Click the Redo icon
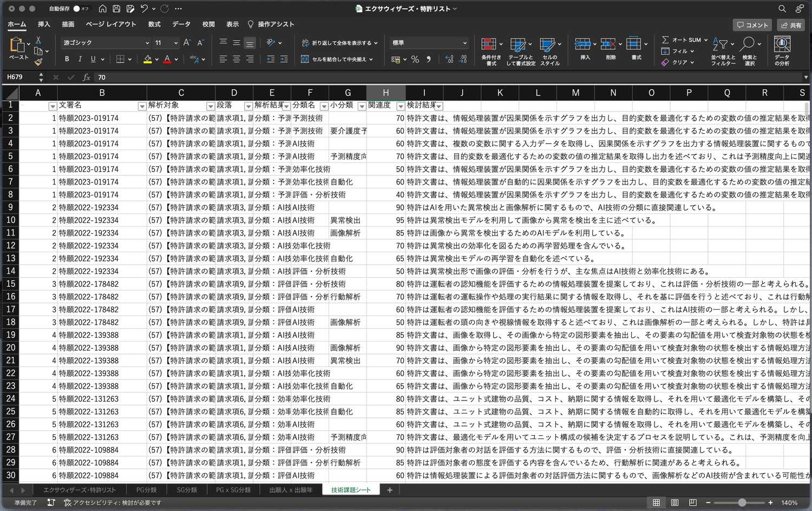Viewport: 812px width, 511px height. [165, 9]
